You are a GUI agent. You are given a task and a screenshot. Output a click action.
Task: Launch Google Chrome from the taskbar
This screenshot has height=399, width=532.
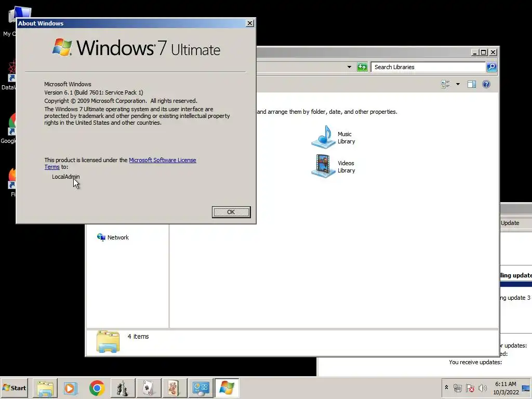(97, 388)
